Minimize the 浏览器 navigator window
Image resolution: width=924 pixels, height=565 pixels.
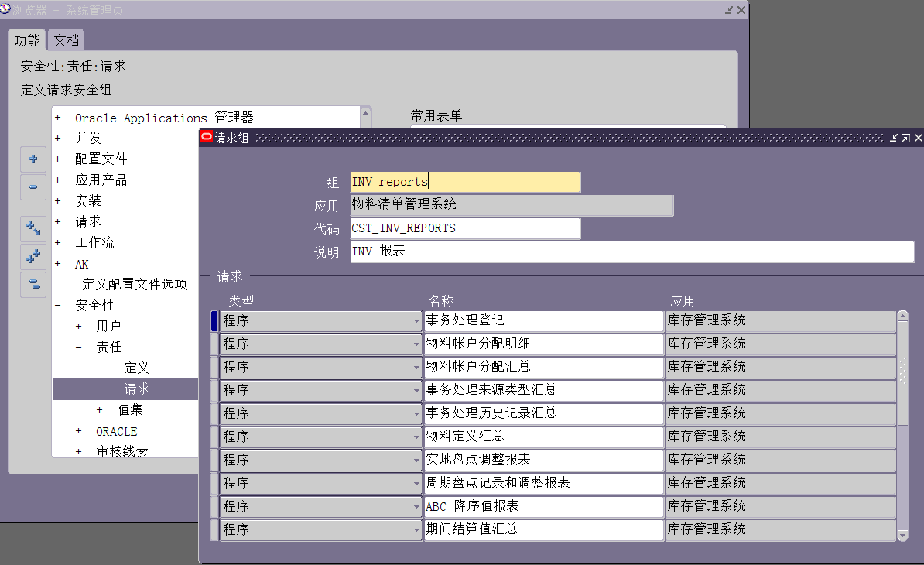tap(729, 10)
